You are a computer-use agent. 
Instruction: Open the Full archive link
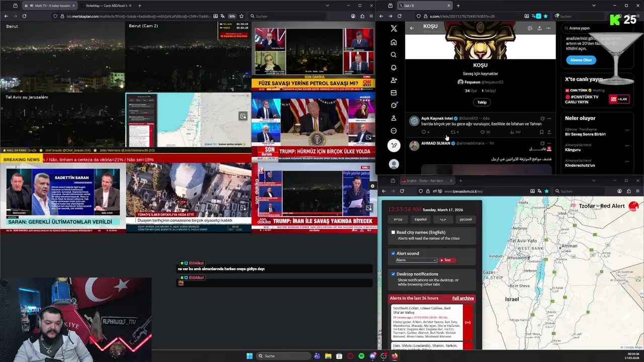coord(463,298)
